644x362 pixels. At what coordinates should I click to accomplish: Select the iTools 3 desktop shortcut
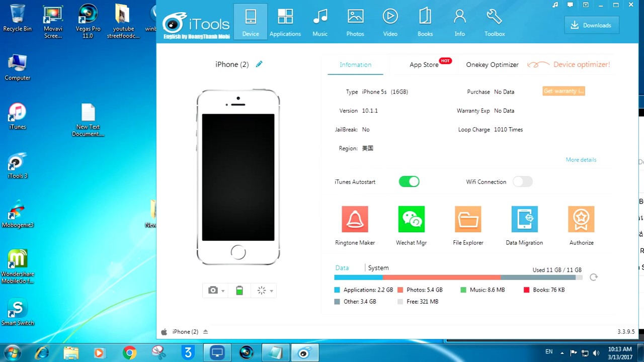[x=17, y=165]
